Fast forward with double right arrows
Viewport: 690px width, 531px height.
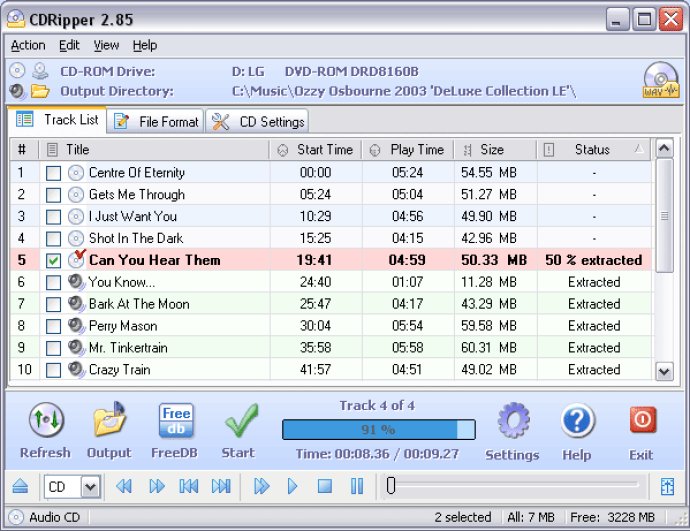(157, 487)
